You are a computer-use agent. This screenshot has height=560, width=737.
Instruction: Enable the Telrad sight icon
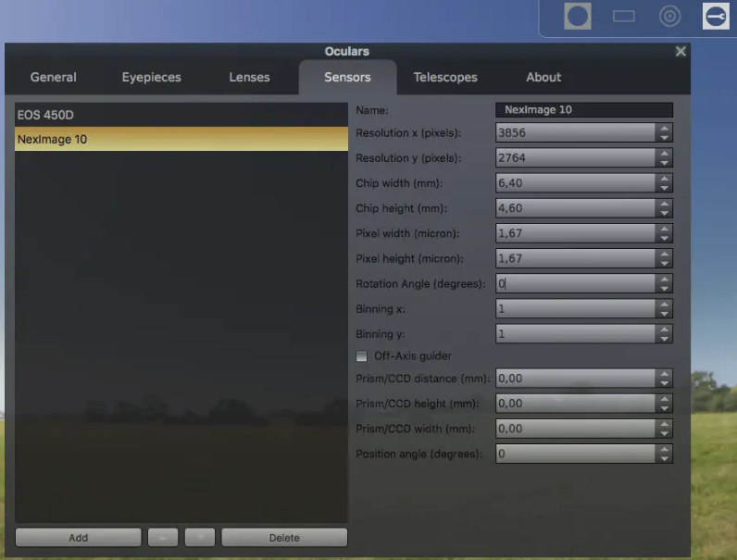[x=669, y=17]
